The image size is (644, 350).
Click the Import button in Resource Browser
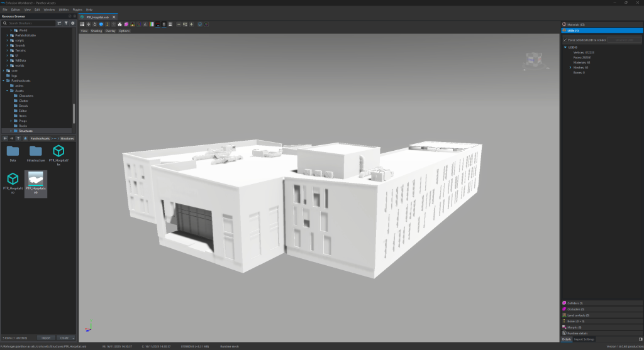[x=46, y=337]
